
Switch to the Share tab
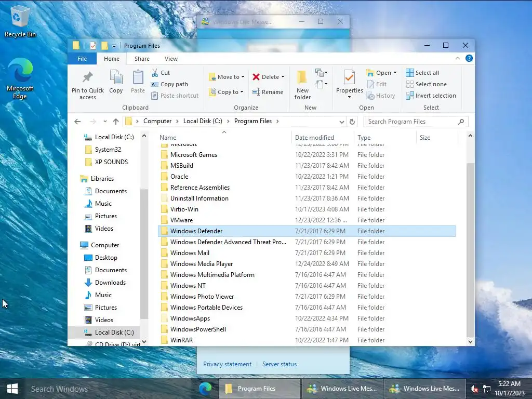[x=142, y=59]
